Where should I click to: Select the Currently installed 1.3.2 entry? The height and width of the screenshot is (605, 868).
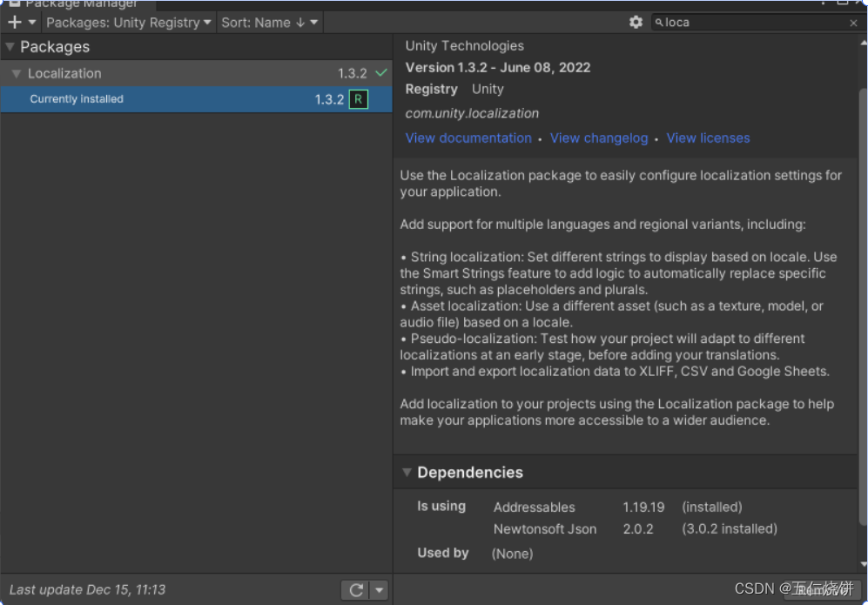click(x=174, y=99)
